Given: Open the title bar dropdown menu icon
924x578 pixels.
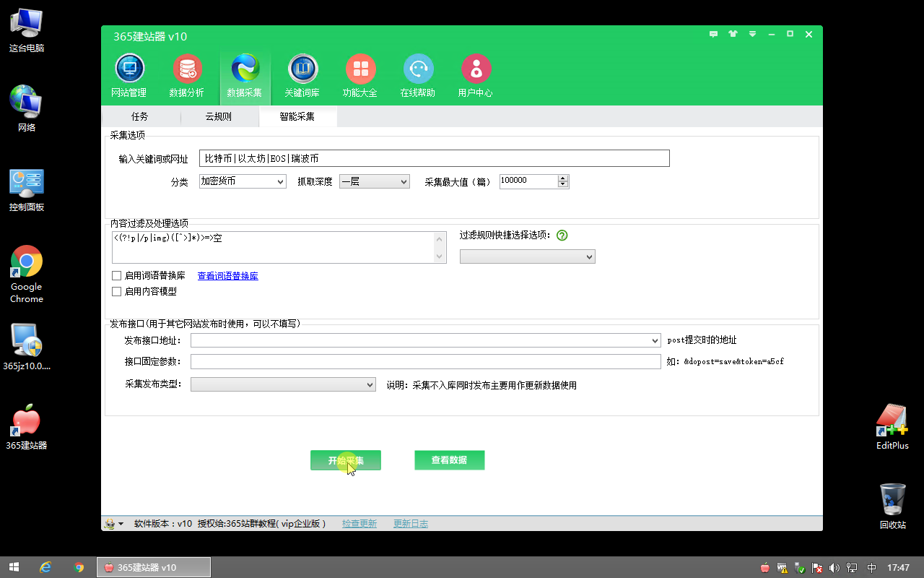Looking at the screenshot, I should (x=753, y=34).
